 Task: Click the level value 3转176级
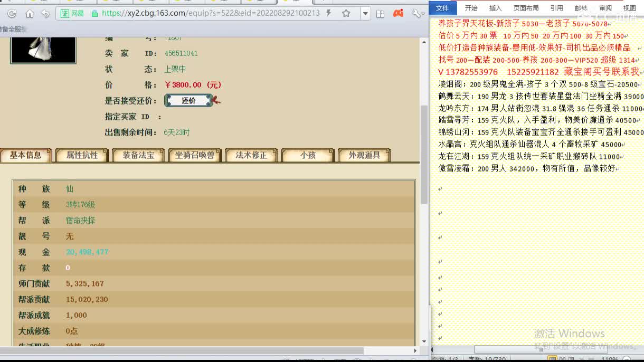[x=81, y=205]
